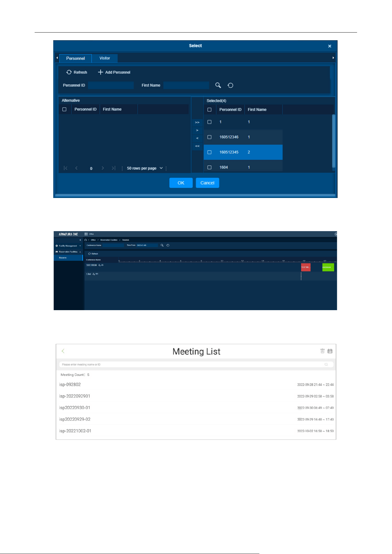Go to the next page of Alternative list
This screenshot has width=392, height=554.
click(102, 168)
